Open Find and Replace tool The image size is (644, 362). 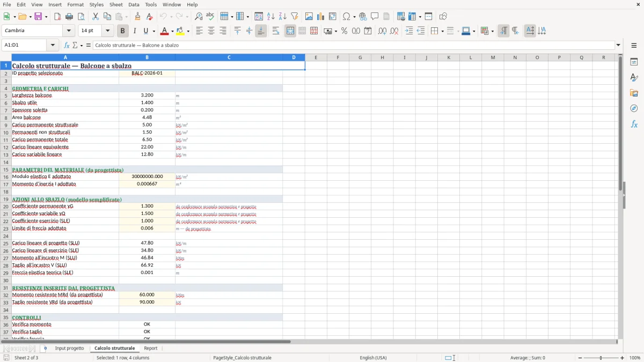coord(199,17)
